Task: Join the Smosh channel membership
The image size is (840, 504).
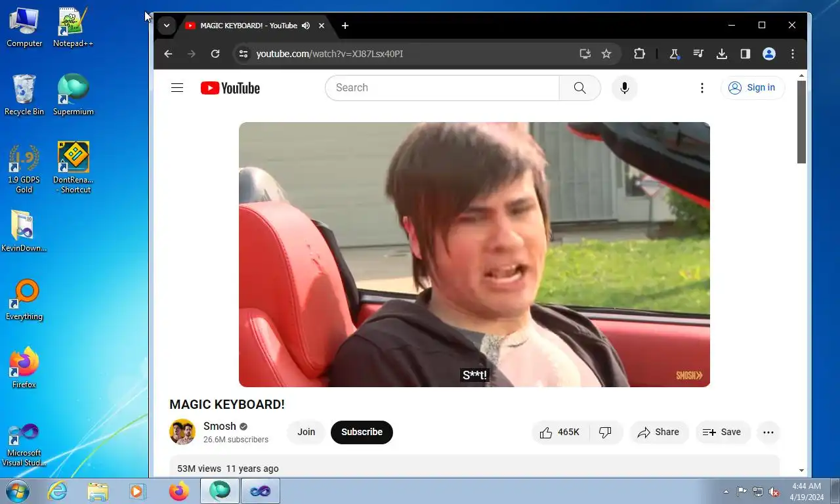Action: pyautogui.click(x=306, y=432)
